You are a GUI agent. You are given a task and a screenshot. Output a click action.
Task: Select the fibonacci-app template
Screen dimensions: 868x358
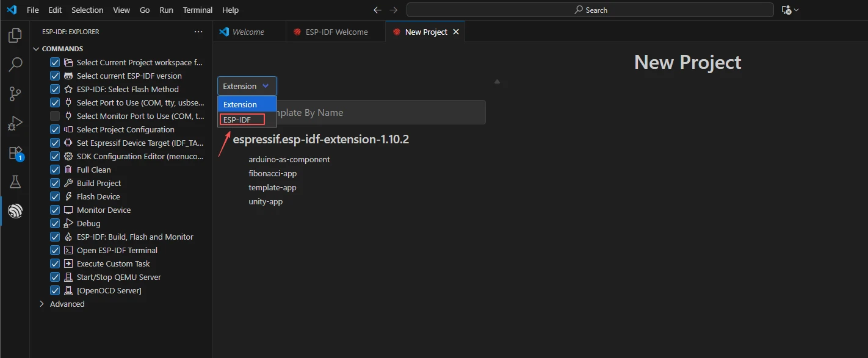(x=272, y=173)
